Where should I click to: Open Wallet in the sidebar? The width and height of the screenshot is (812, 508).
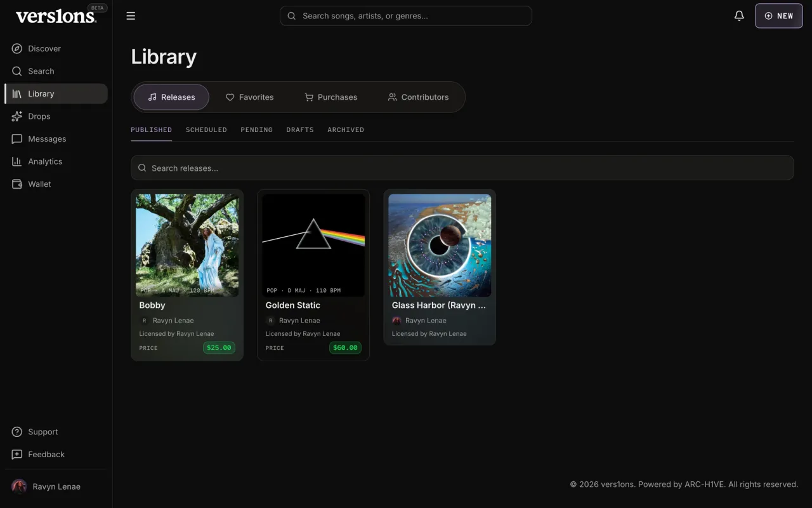coord(56,184)
